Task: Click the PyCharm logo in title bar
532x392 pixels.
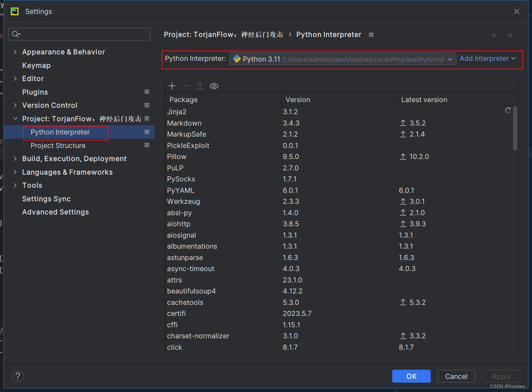Action: click(x=15, y=11)
